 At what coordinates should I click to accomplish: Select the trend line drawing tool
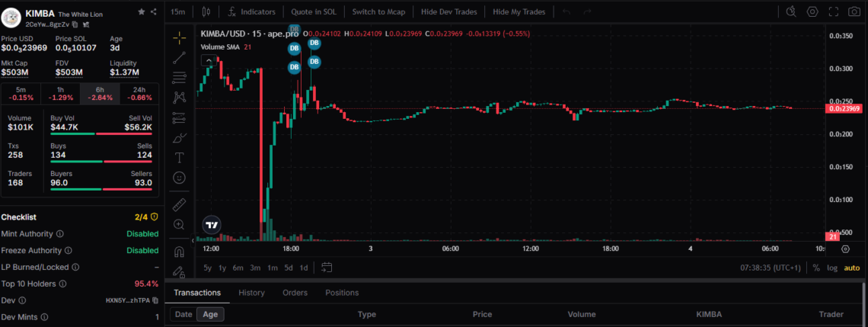179,57
